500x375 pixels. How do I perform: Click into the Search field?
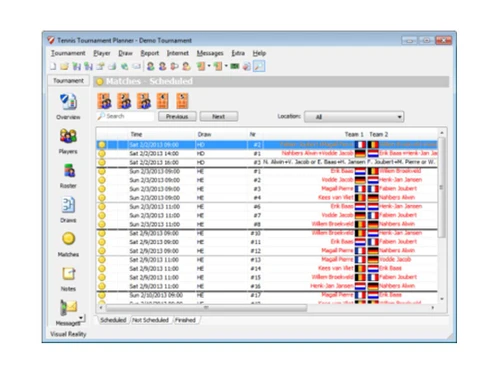point(126,116)
